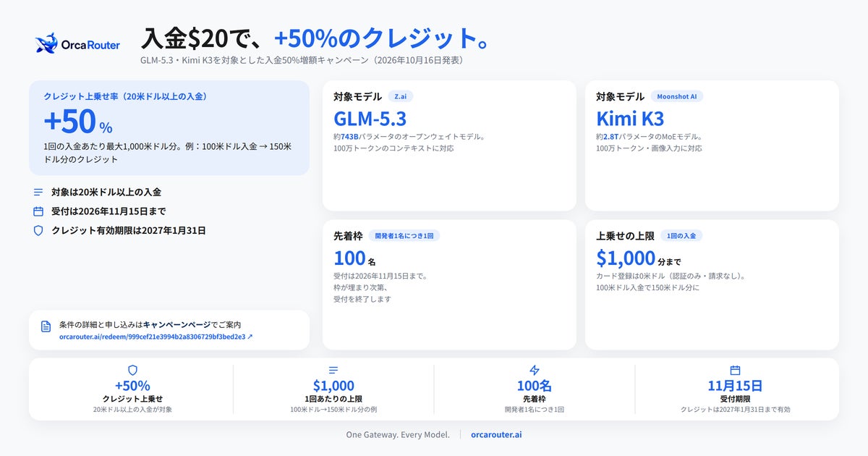This screenshot has height=456, width=868.
Task: Click the 1回の入金 badge beside 上乗せの上限
Action: coord(681,235)
